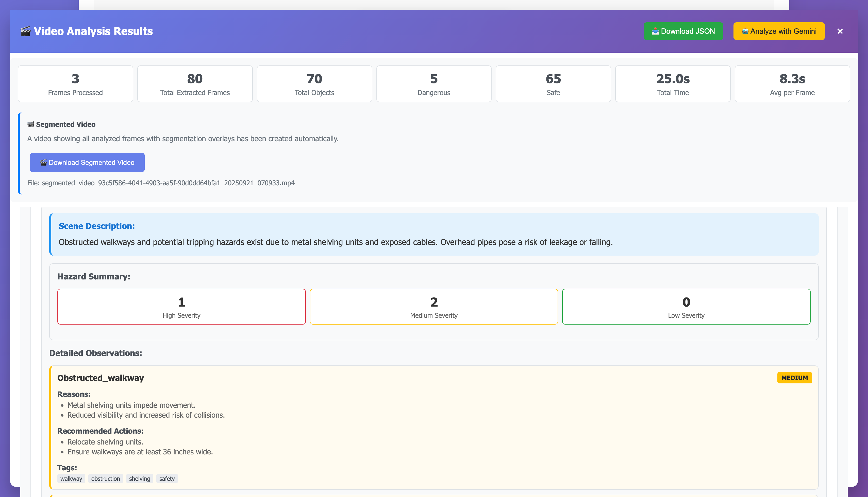
Task: Click the clapperboard icon on Download Segmented Video
Action: pyautogui.click(x=43, y=163)
